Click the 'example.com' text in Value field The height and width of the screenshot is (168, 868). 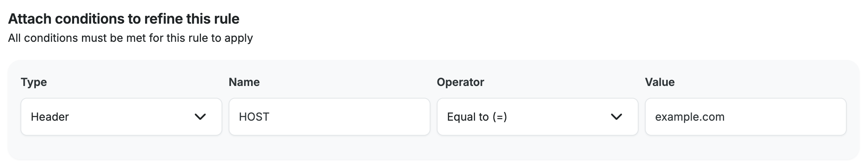pos(689,117)
